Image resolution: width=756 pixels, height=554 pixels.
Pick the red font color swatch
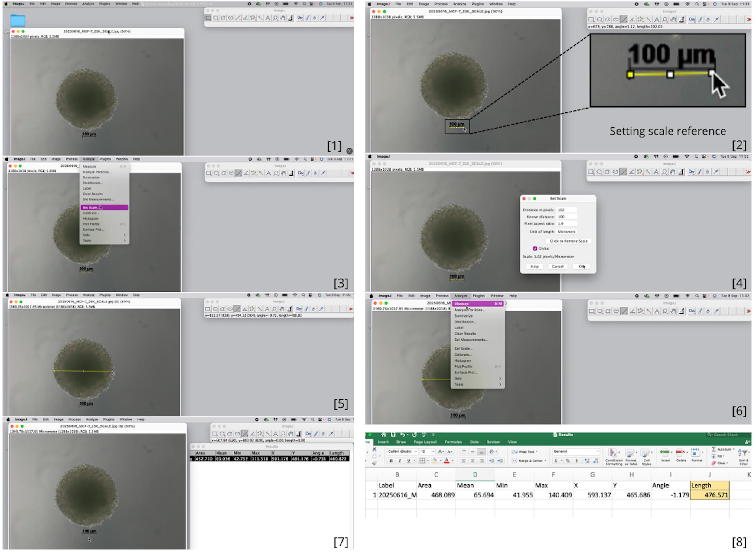click(447, 461)
